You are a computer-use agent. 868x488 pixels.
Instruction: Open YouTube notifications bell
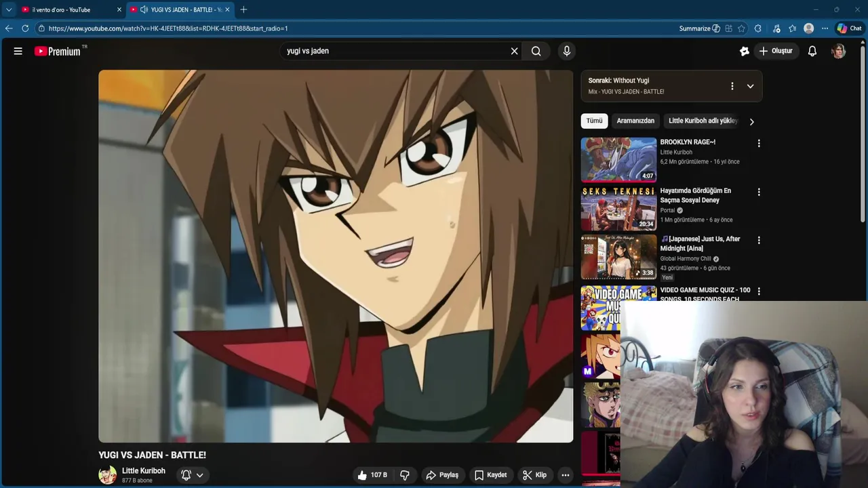pyautogui.click(x=812, y=51)
